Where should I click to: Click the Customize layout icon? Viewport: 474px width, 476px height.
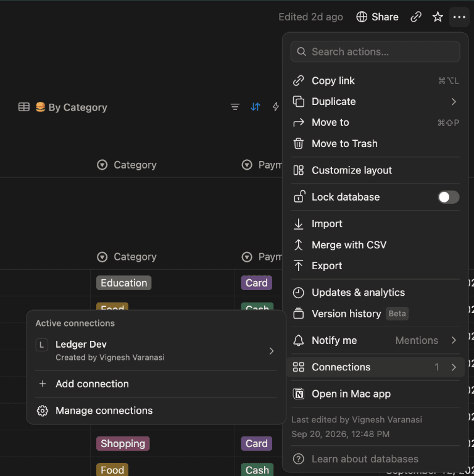point(298,170)
